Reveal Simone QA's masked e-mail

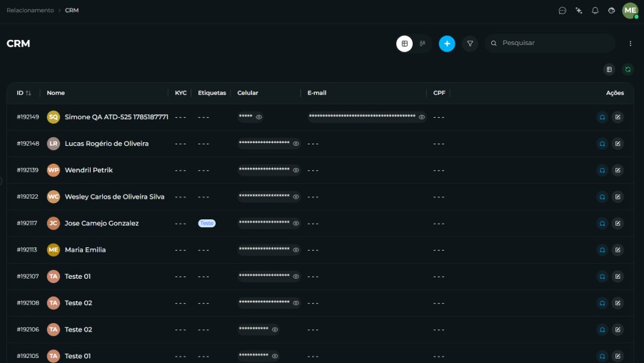(x=421, y=117)
